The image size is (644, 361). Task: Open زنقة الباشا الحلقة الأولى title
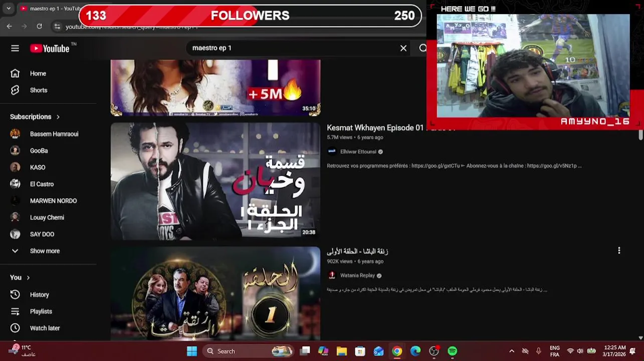[x=357, y=251]
